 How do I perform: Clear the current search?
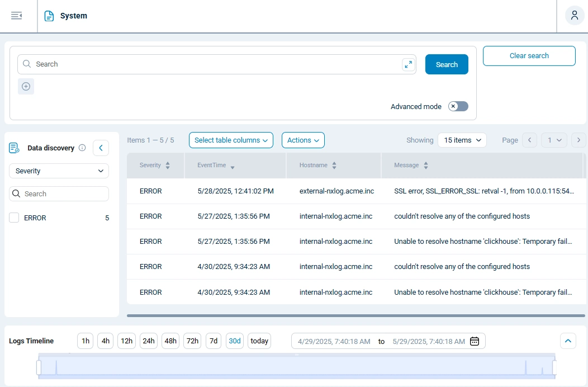529,56
